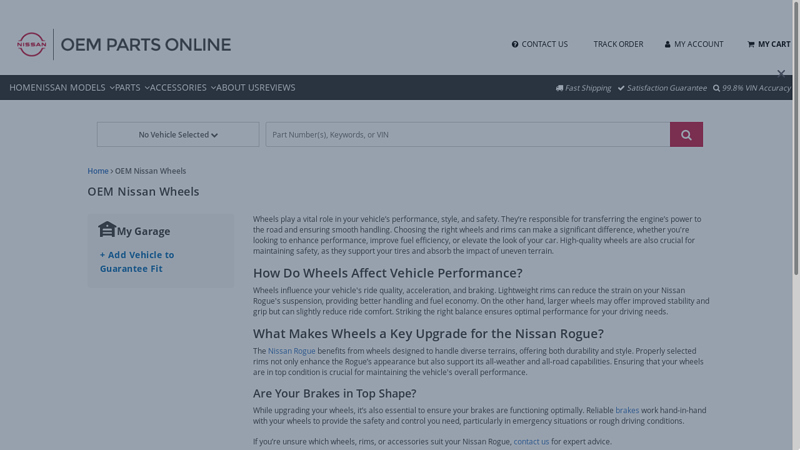Click the Nissan logo
The width and height of the screenshot is (800, 450).
32,44
